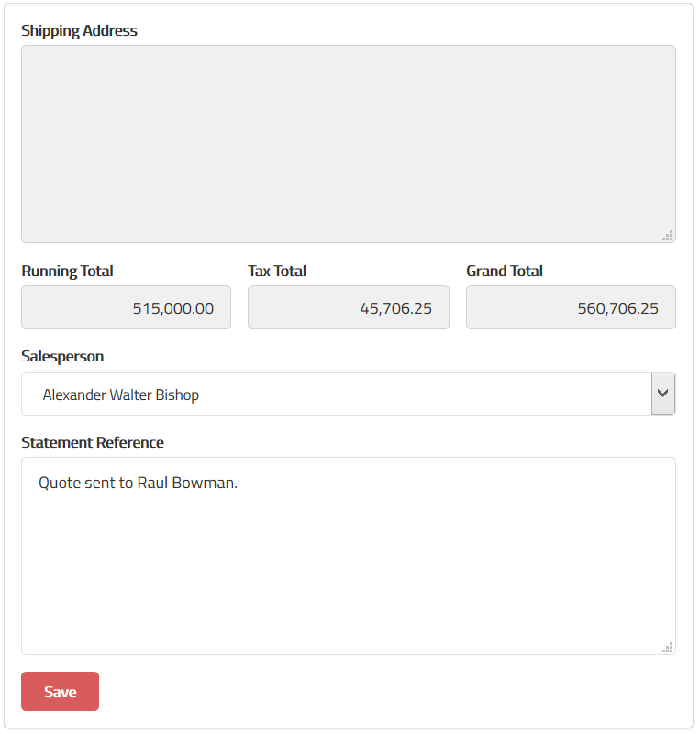The width and height of the screenshot is (700, 734).
Task: Click the name Raul Bowman in the statement text
Action: [x=186, y=484]
